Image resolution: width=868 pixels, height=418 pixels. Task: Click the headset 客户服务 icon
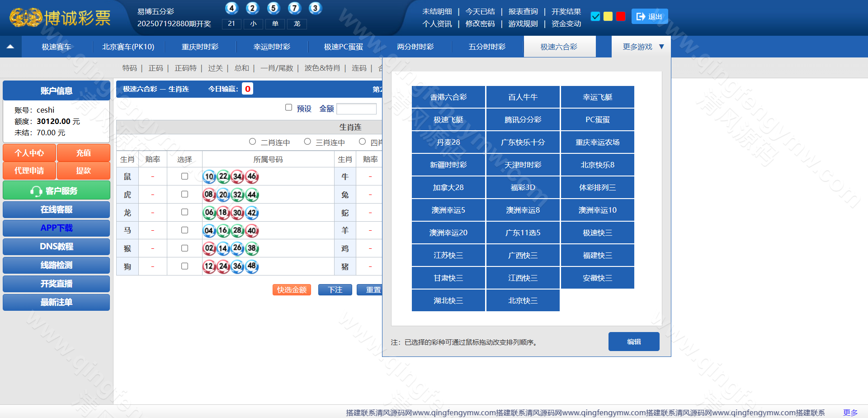point(36,191)
